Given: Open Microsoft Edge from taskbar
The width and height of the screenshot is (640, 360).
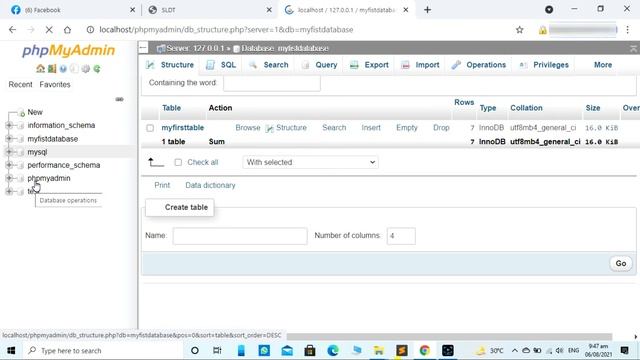Looking at the screenshot, I should pyautogui.click(x=333, y=350).
